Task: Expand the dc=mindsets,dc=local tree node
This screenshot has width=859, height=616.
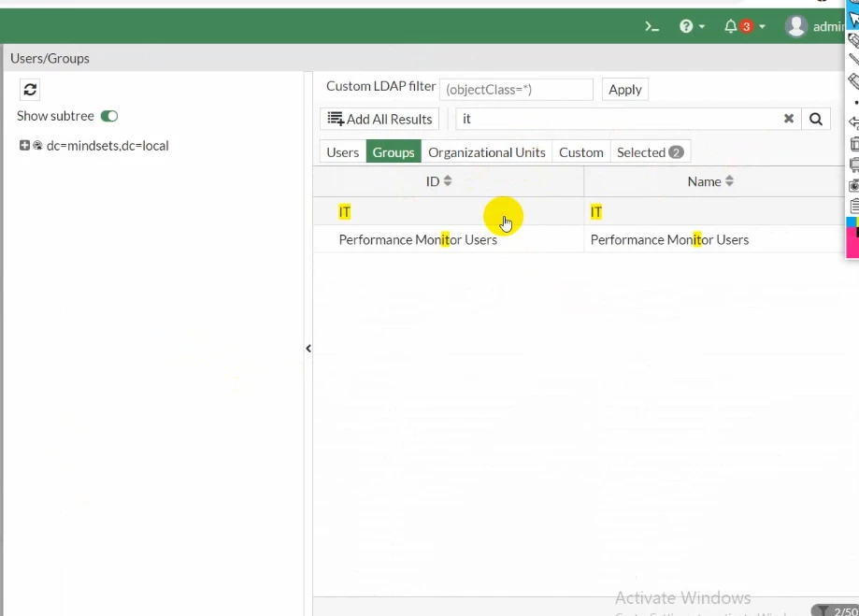Action: [x=24, y=145]
